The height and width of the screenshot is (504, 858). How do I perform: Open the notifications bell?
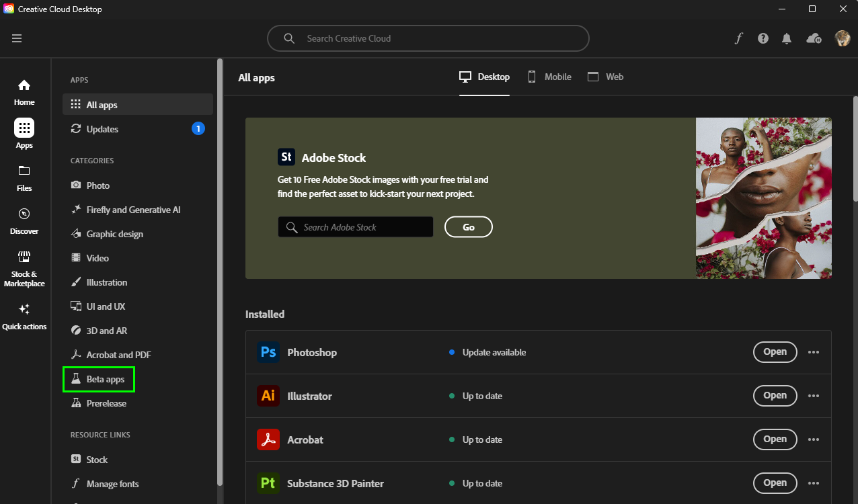[787, 38]
